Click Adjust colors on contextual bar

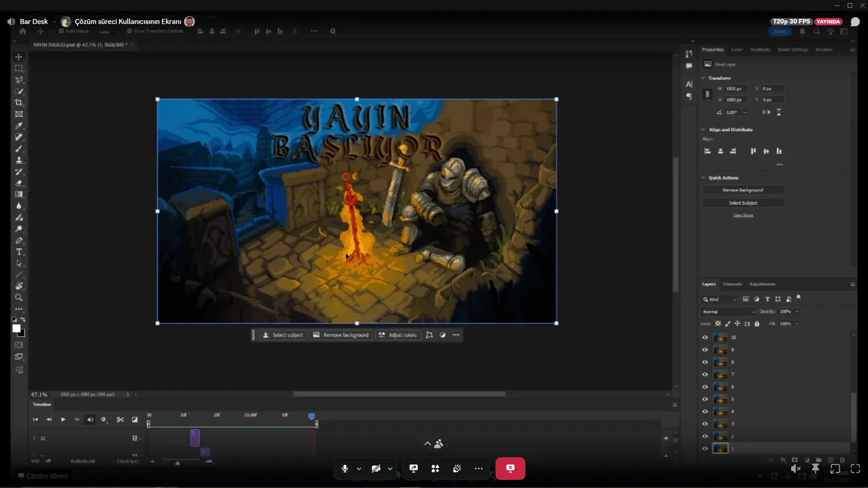point(397,335)
